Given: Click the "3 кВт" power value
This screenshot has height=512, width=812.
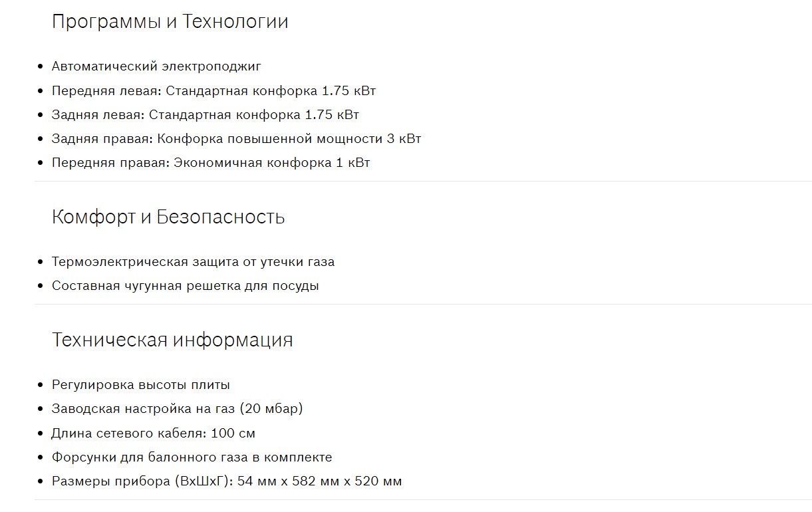Looking at the screenshot, I should [404, 139].
